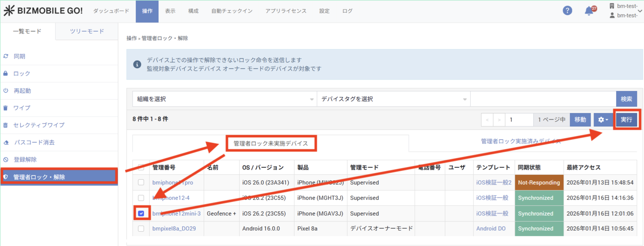Check the bmiphone12-4 row checkbox
644x246 pixels.
point(141,198)
